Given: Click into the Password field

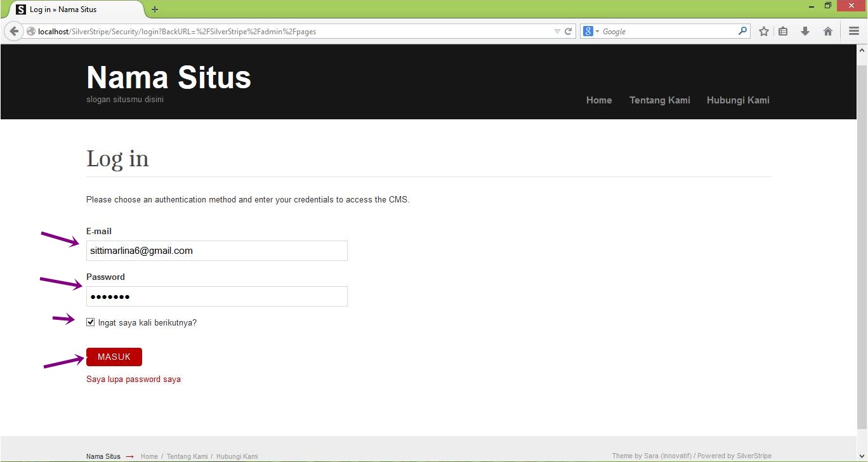Looking at the screenshot, I should click(216, 296).
